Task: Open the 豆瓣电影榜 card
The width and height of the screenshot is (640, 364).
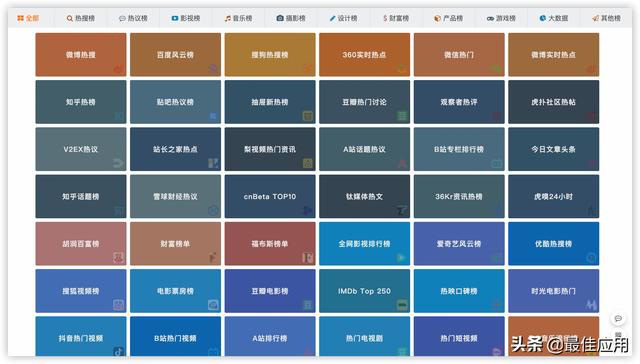Action: (x=270, y=291)
